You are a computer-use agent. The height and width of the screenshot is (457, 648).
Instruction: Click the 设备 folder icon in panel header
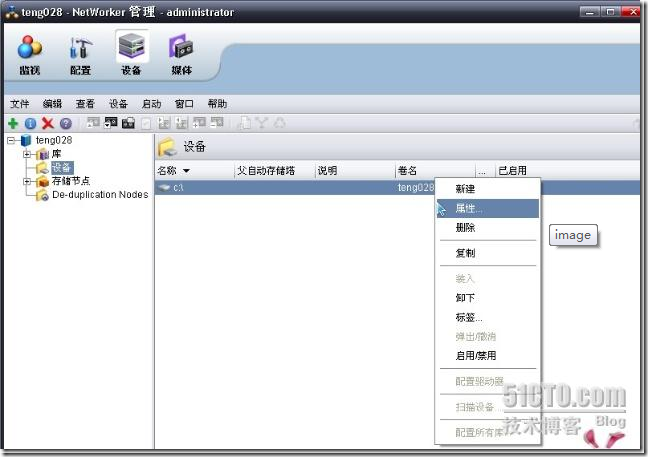(x=167, y=147)
